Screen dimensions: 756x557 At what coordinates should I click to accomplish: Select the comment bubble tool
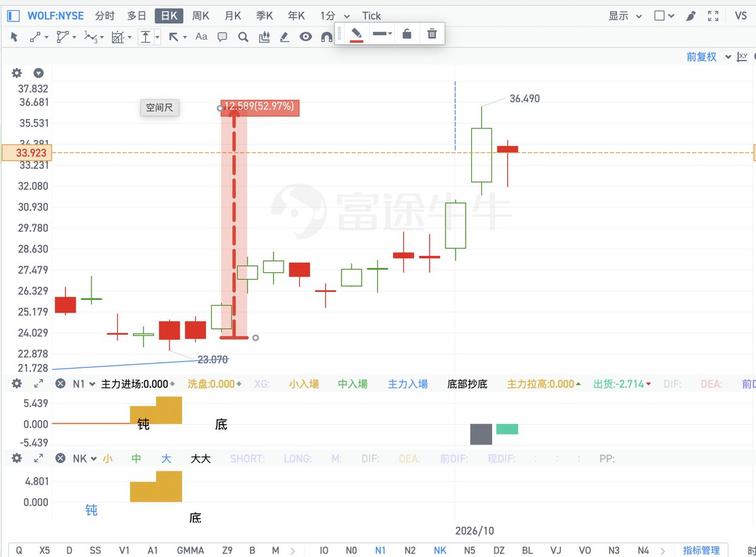(222, 37)
